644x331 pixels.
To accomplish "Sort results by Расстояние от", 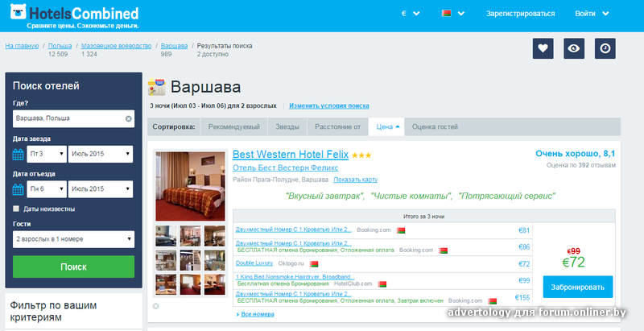I will click(x=337, y=127).
